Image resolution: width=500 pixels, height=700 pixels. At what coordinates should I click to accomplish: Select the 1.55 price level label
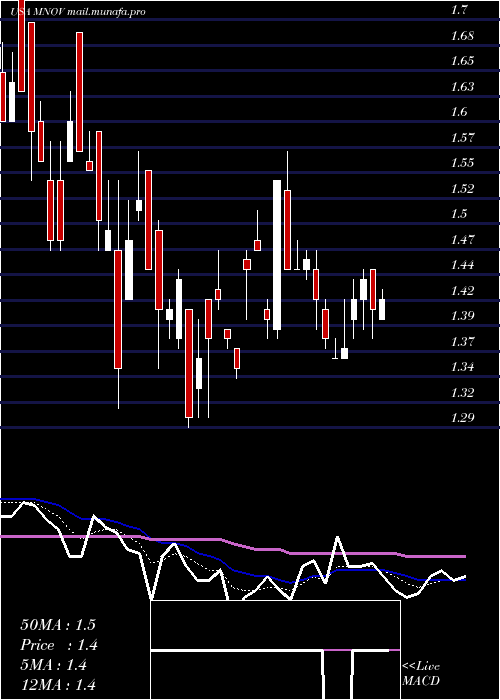coord(462,162)
